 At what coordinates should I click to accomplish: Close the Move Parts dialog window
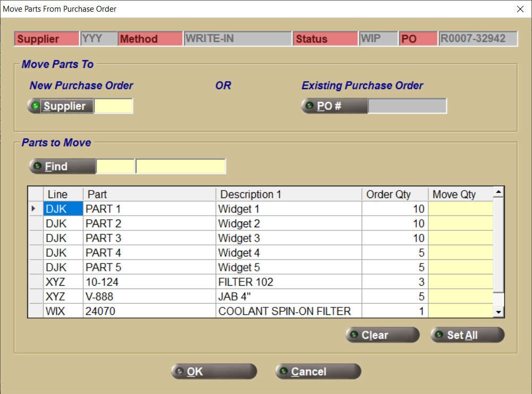520,9
